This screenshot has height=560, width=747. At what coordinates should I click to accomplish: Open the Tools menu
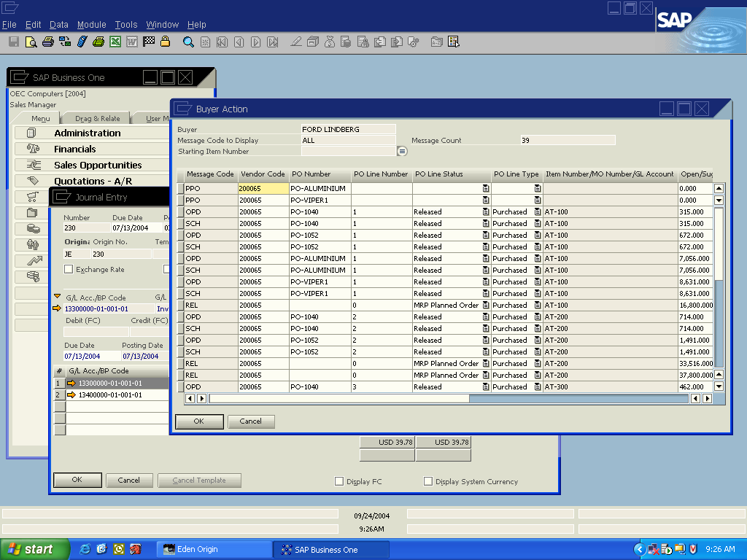coord(125,25)
